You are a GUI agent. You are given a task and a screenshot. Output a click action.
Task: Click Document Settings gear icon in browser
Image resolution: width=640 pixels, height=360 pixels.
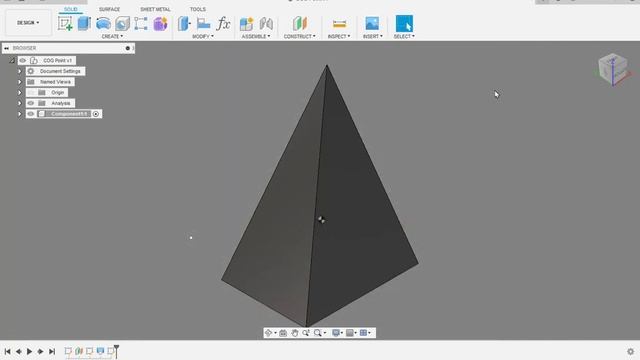pos(31,71)
